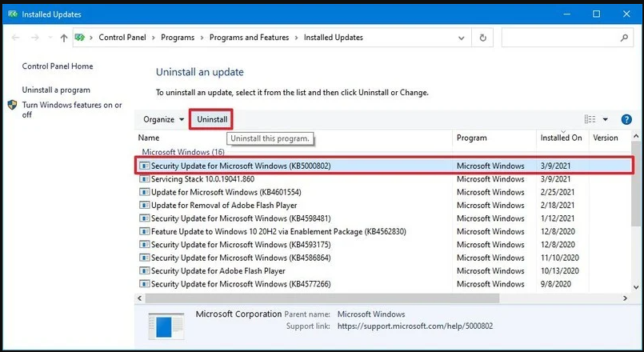The image size is (644, 352).
Task: Click icon of KB4593175 update
Action: (144, 245)
